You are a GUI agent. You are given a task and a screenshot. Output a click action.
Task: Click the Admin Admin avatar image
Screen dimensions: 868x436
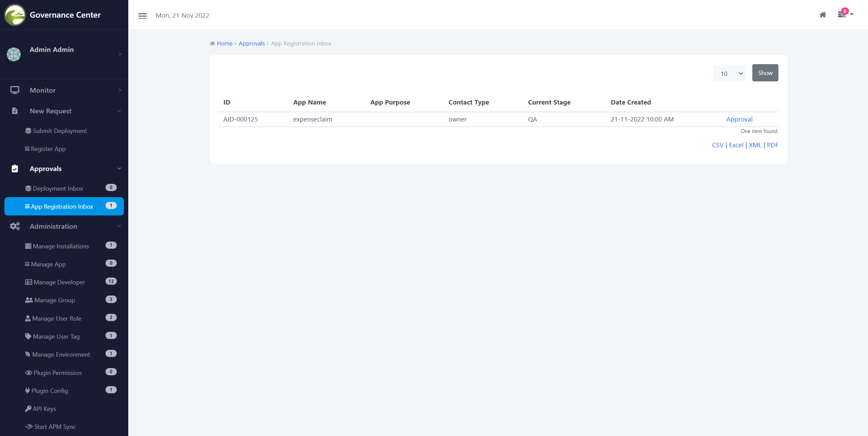(14, 54)
